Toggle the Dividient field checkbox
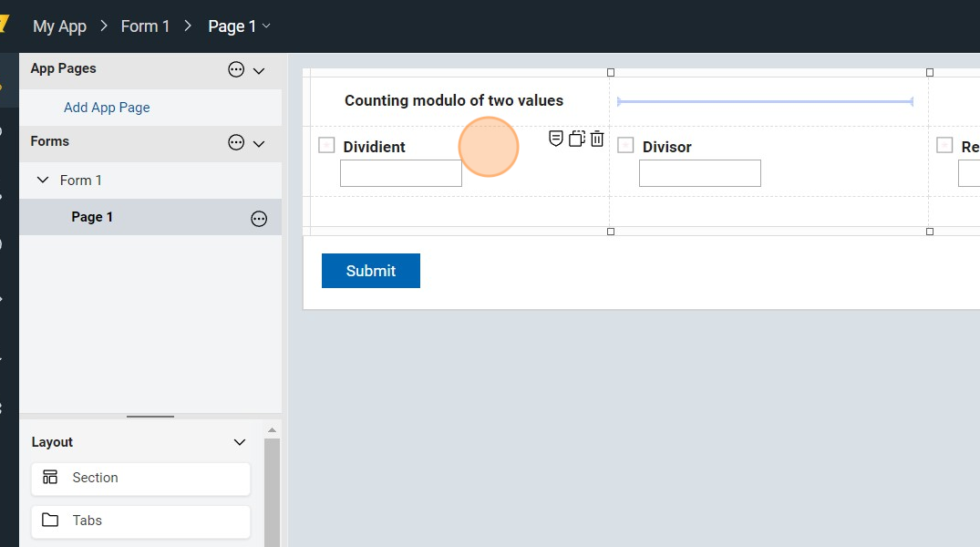The height and width of the screenshot is (547, 980). pos(326,146)
